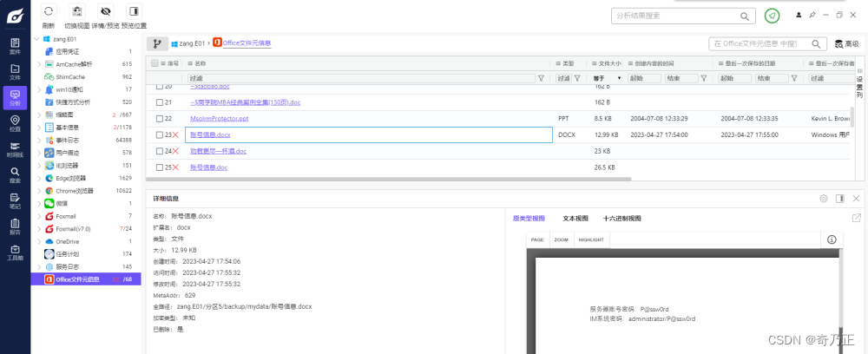Click the branch tree icon button

tap(157, 43)
